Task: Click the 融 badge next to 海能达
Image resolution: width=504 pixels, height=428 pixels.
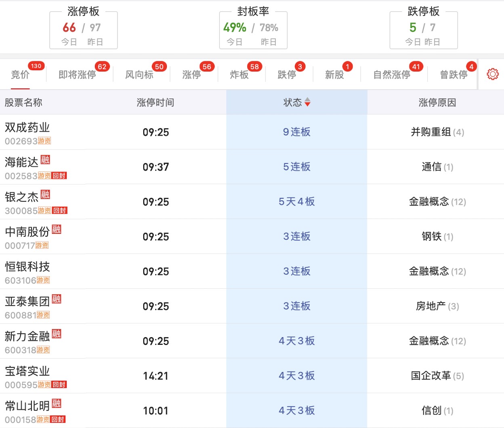Action: point(45,160)
